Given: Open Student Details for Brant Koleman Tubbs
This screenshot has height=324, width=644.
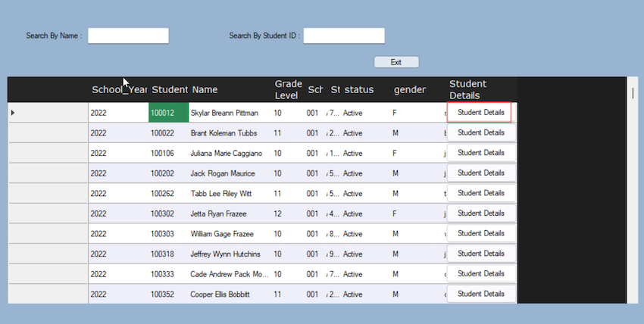Looking at the screenshot, I should click(481, 132).
